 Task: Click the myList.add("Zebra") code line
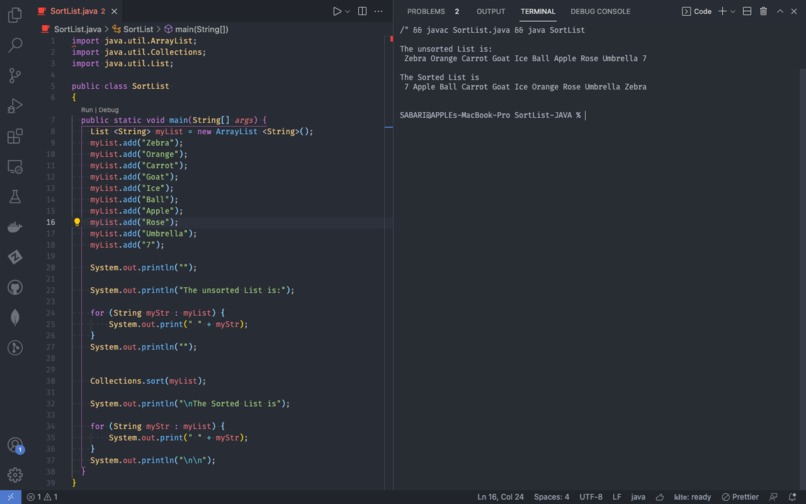pos(136,143)
